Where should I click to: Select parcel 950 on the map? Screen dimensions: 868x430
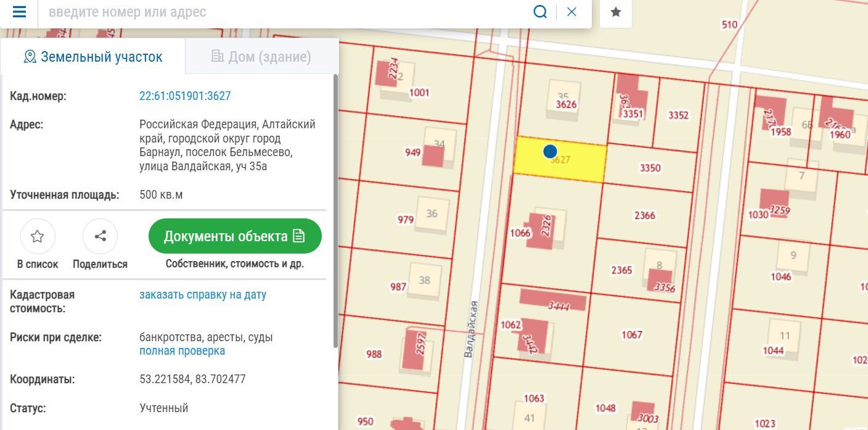(365, 421)
